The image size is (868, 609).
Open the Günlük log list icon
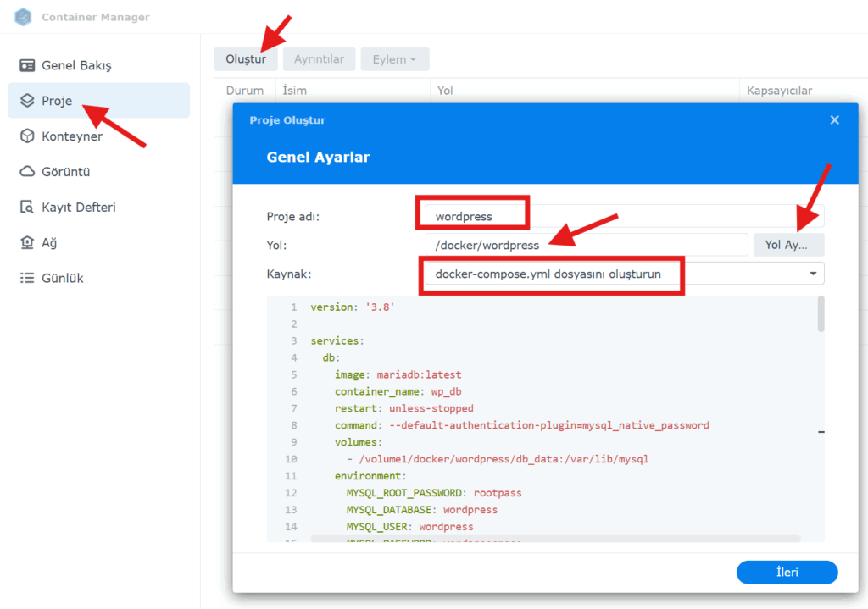pyautogui.click(x=26, y=278)
